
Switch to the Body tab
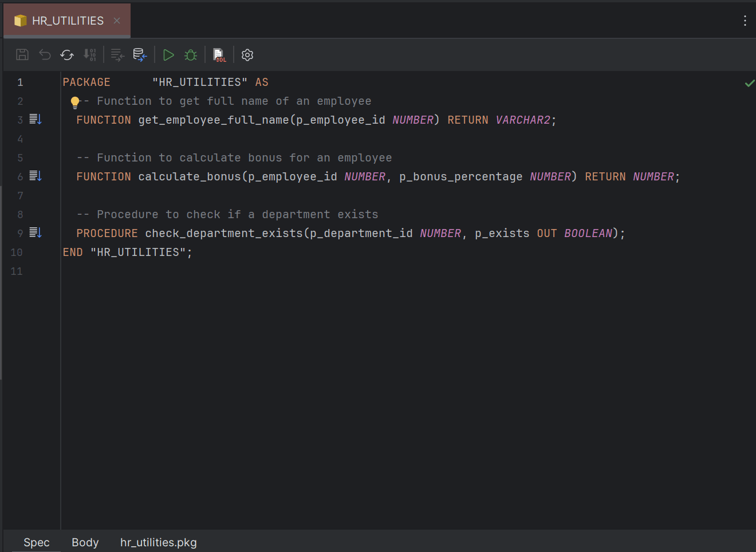(x=85, y=542)
